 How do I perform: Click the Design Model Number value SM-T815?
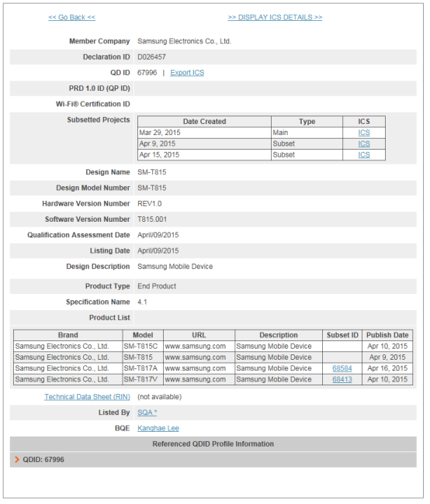[x=152, y=188]
